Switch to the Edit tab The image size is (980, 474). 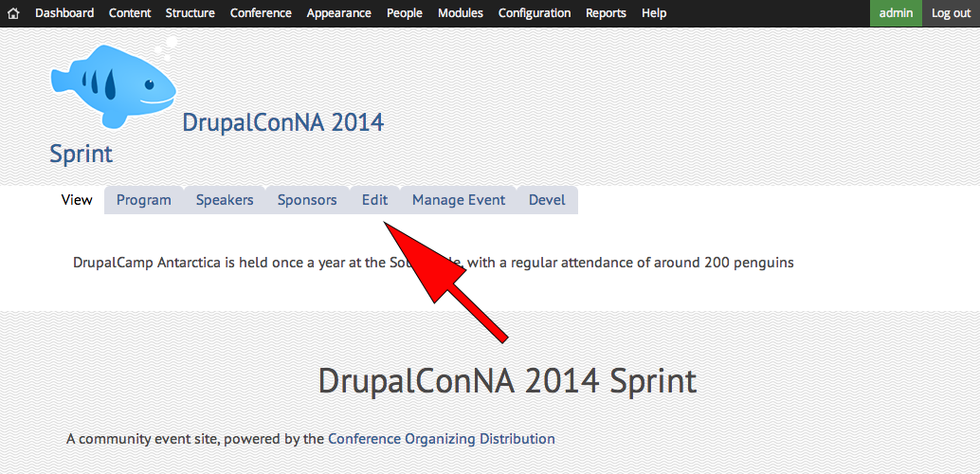[x=375, y=200]
